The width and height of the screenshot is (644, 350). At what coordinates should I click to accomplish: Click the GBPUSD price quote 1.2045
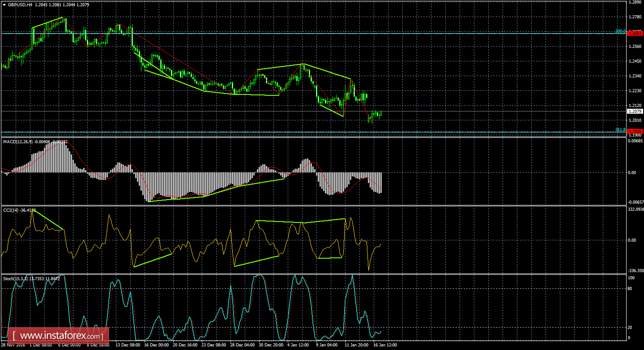pyautogui.click(x=41, y=4)
